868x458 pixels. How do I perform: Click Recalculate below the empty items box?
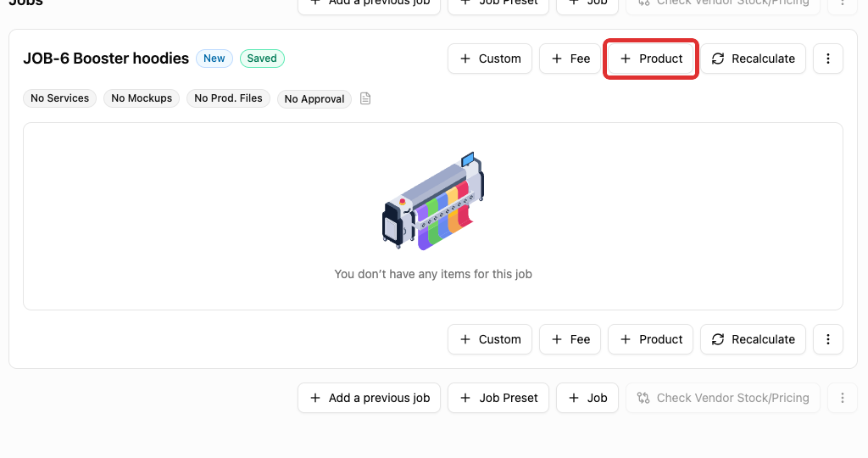pyautogui.click(x=753, y=339)
